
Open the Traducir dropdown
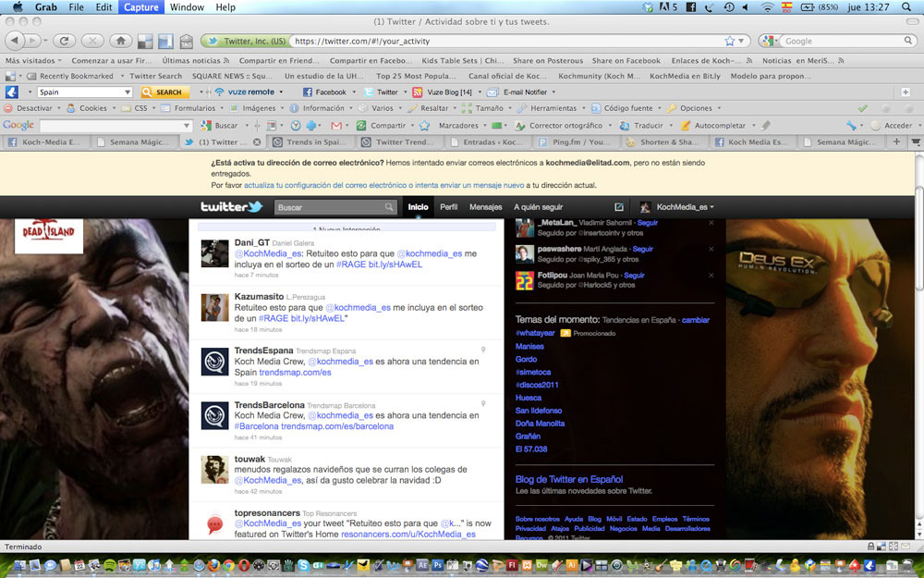tap(644, 126)
